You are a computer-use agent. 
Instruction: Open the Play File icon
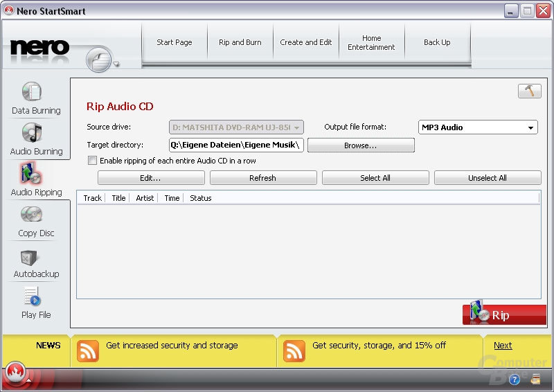click(x=32, y=296)
